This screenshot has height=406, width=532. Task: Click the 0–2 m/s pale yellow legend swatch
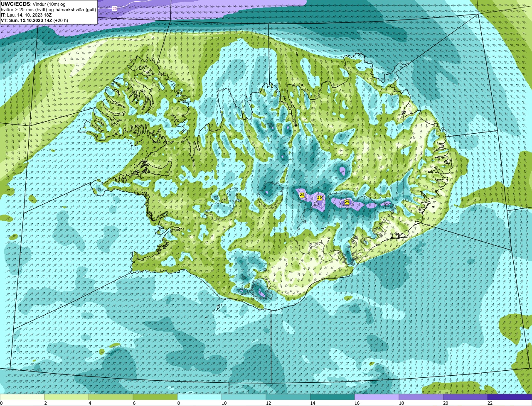click(x=22, y=397)
